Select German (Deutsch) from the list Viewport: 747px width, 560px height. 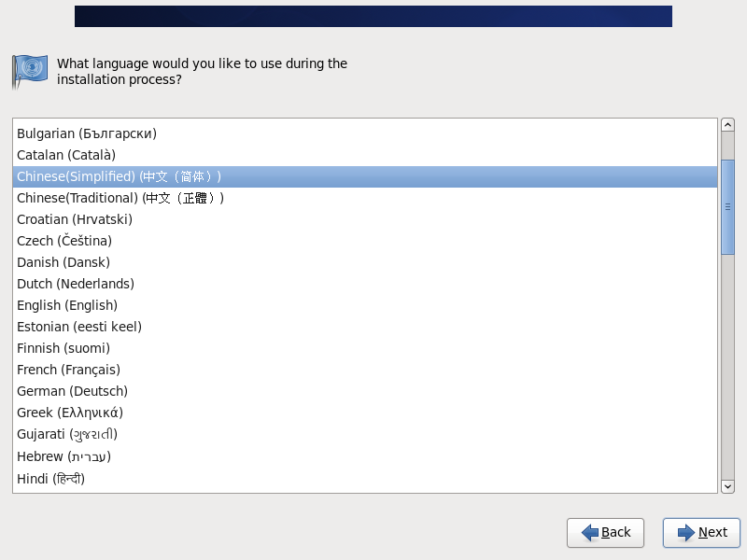pos(365,391)
